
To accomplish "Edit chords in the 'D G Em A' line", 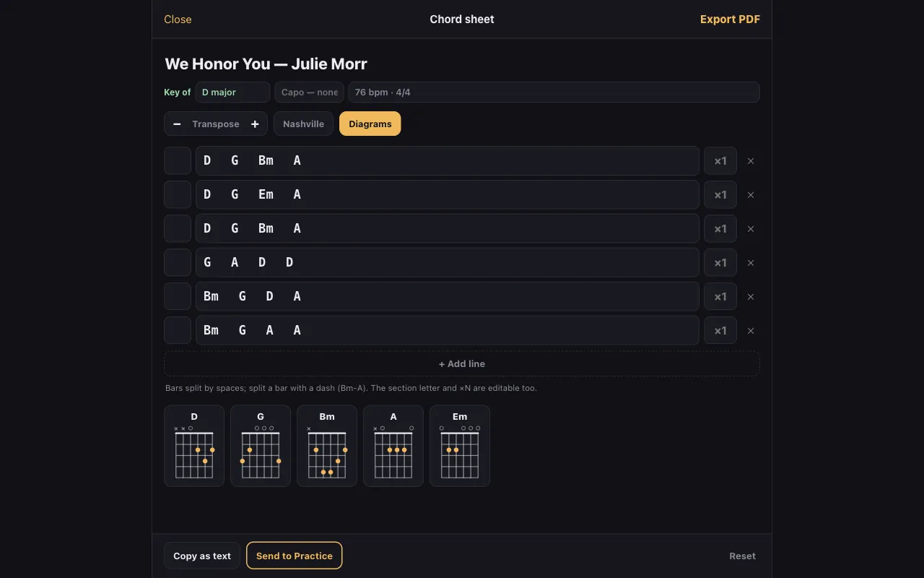I will pyautogui.click(x=448, y=195).
